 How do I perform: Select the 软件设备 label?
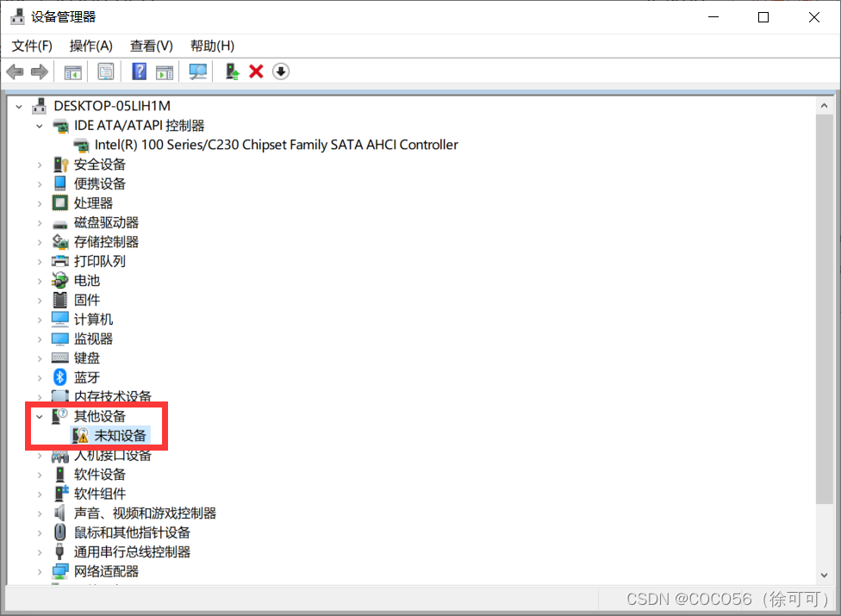tap(100, 475)
